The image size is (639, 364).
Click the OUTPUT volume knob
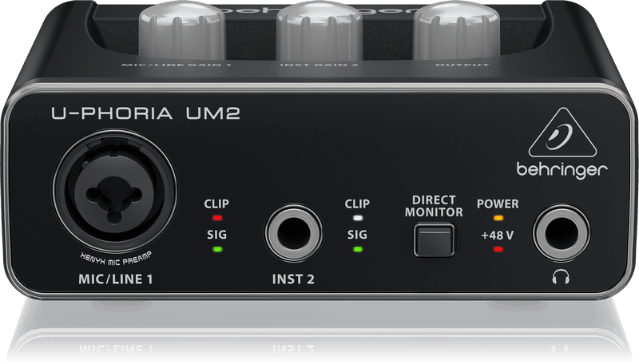457,30
